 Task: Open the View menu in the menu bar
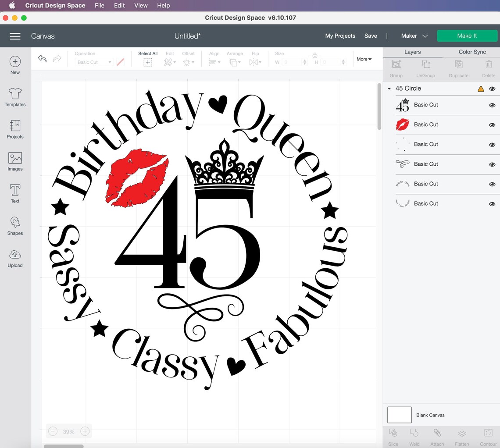click(141, 5)
